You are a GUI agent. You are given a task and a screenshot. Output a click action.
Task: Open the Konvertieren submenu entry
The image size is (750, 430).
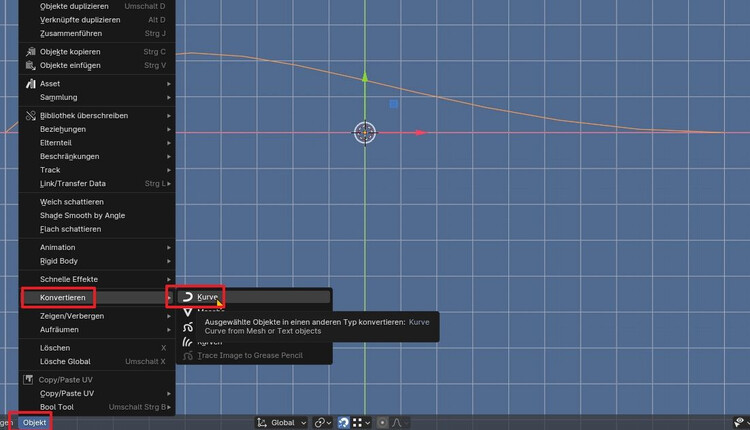click(x=97, y=298)
